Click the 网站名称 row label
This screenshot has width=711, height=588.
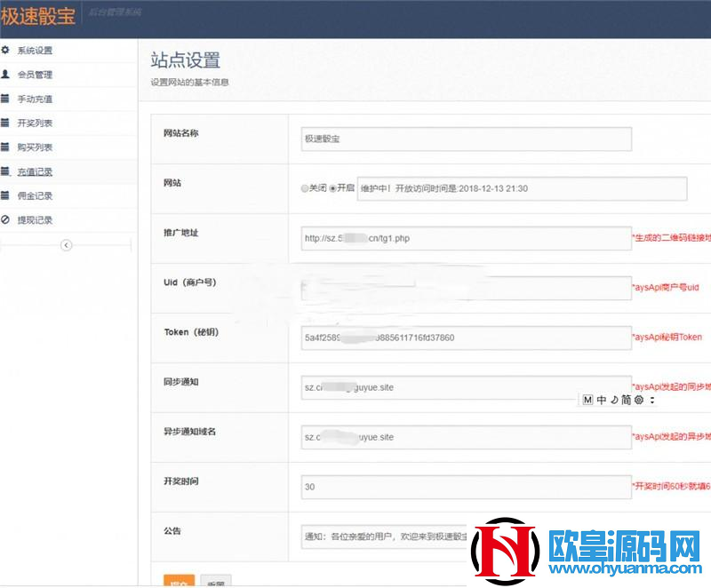point(181,133)
